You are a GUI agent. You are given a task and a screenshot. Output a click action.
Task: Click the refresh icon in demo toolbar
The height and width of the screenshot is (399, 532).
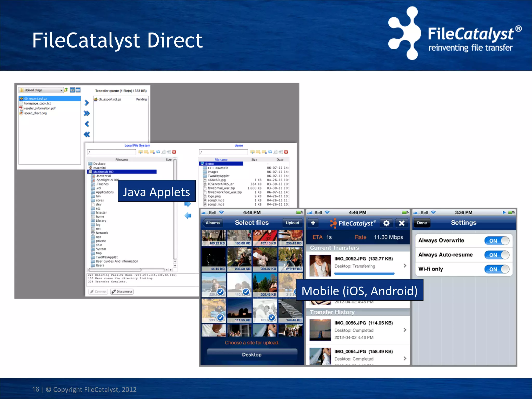(x=270, y=152)
